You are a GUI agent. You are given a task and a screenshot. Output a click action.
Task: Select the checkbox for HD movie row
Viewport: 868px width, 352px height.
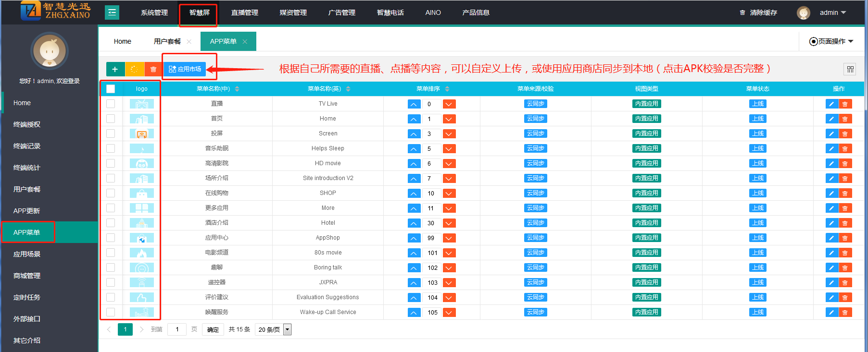111,163
